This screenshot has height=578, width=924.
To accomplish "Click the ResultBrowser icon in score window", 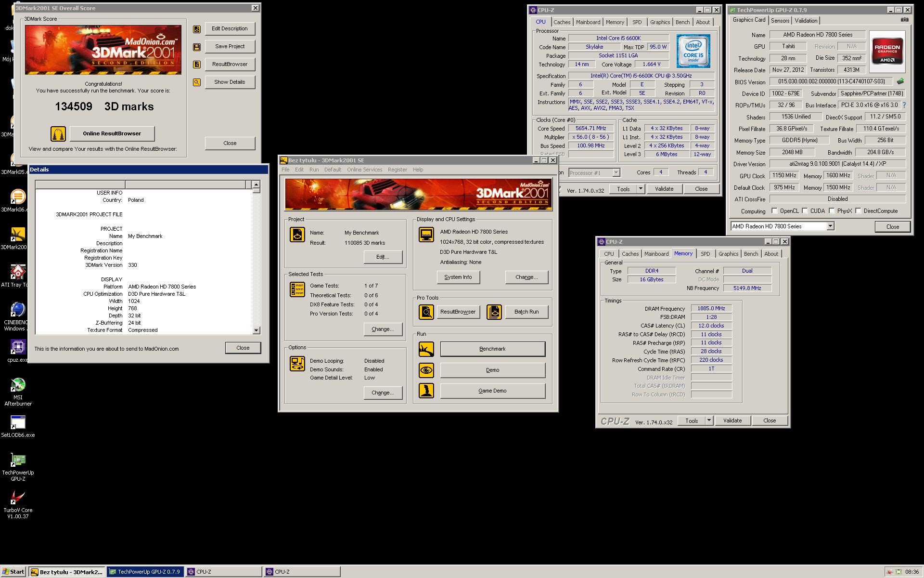I will 197,65.
